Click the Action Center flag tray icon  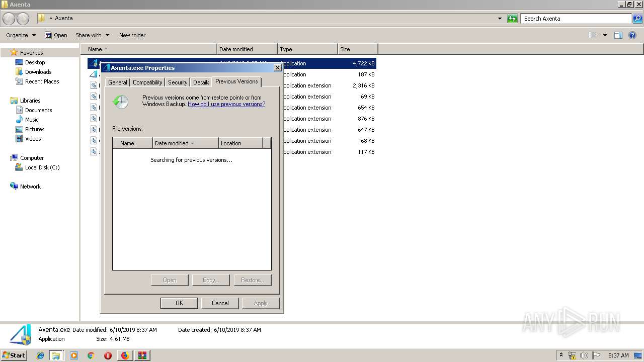596,355
